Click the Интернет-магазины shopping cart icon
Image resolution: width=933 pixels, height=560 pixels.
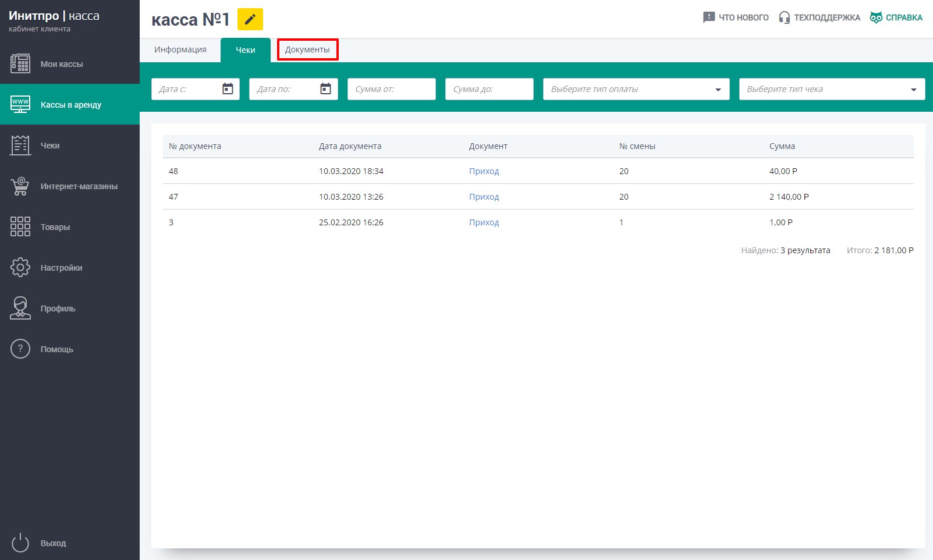(x=20, y=186)
